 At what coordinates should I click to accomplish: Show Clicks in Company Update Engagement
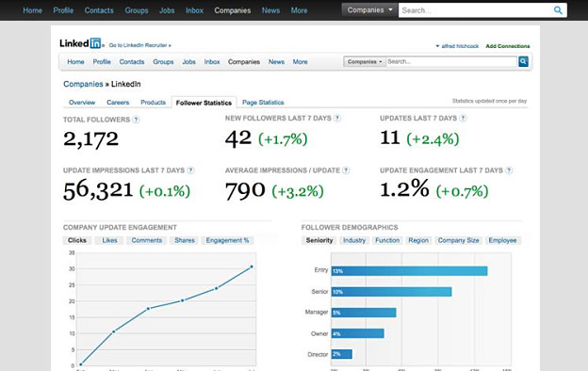[x=77, y=240]
